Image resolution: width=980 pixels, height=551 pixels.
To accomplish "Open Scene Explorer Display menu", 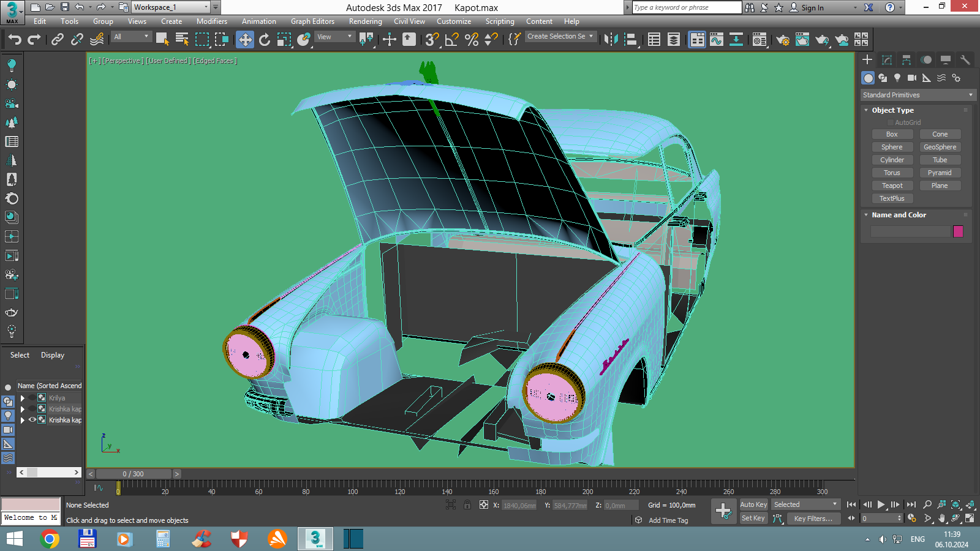I will 53,355.
